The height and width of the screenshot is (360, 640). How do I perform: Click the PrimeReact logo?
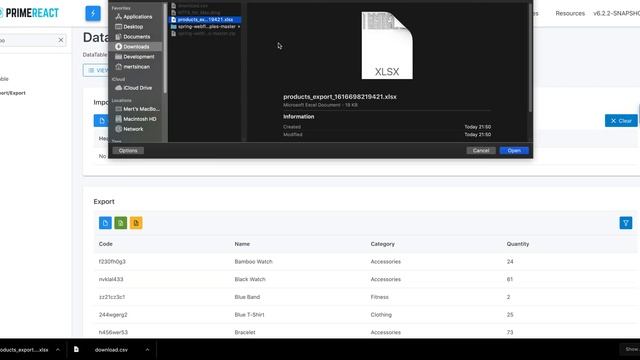point(29,13)
